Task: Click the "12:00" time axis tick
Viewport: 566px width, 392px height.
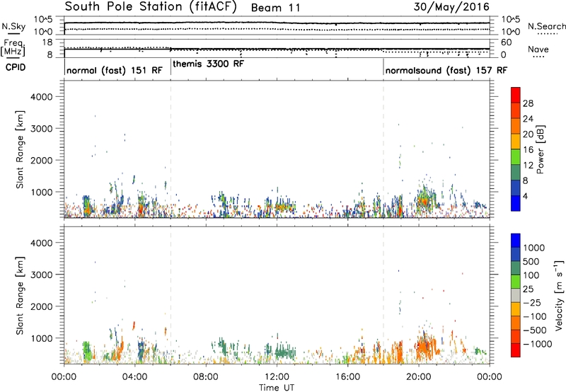Action: coord(277,377)
